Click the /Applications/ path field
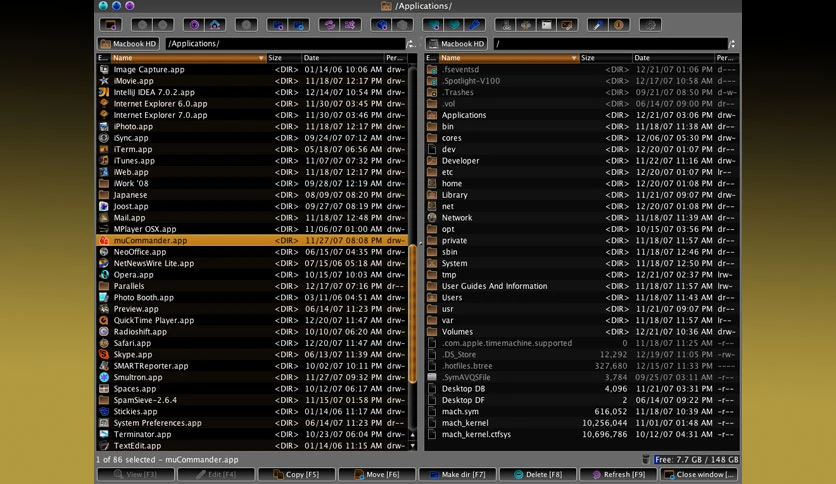 click(x=286, y=44)
